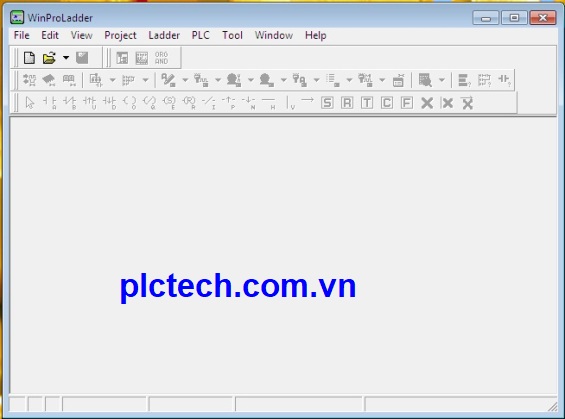The height and width of the screenshot is (419, 565).
Task: Select the falling edge contact D tool
Action: [x=109, y=103]
